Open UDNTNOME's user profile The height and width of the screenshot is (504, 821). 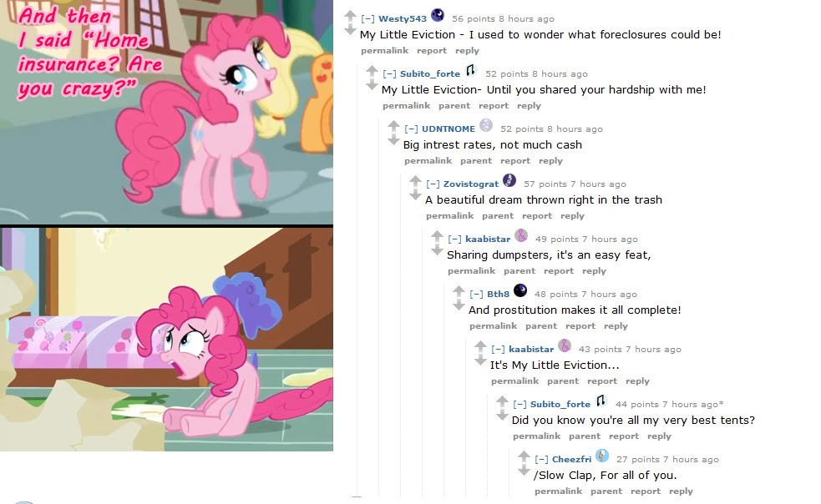tap(449, 129)
